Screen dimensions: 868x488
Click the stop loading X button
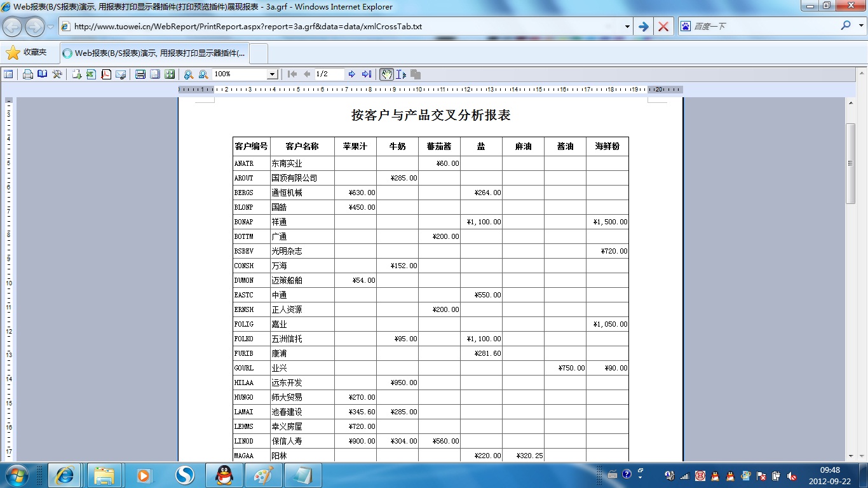pos(663,27)
